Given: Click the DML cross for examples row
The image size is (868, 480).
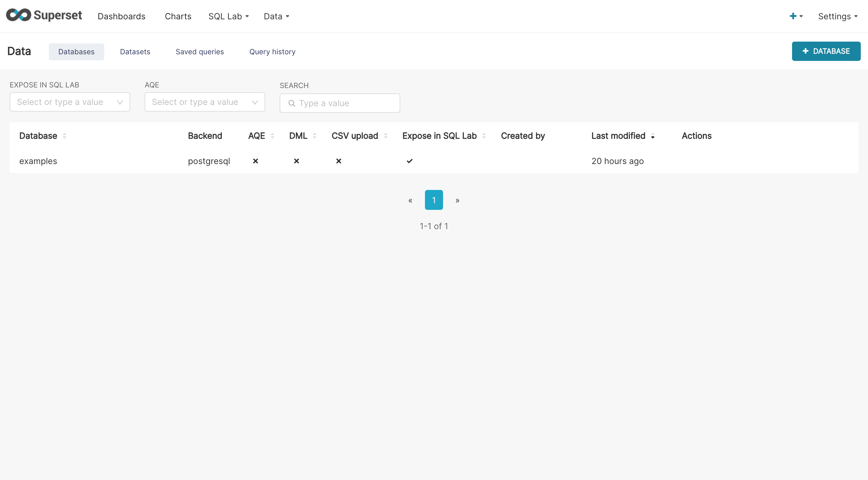Looking at the screenshot, I should click(297, 161).
